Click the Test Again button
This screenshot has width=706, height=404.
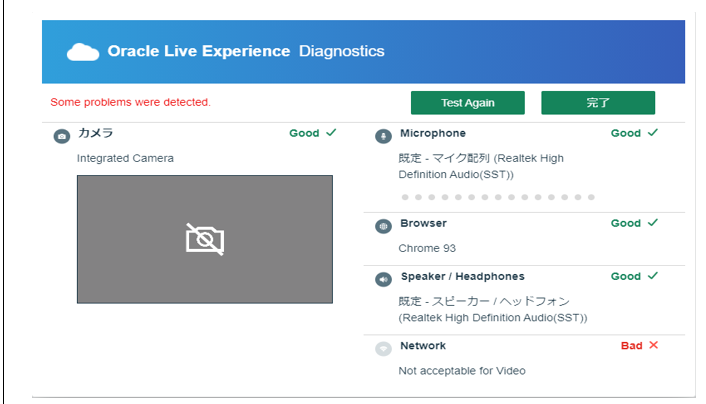[x=467, y=103]
